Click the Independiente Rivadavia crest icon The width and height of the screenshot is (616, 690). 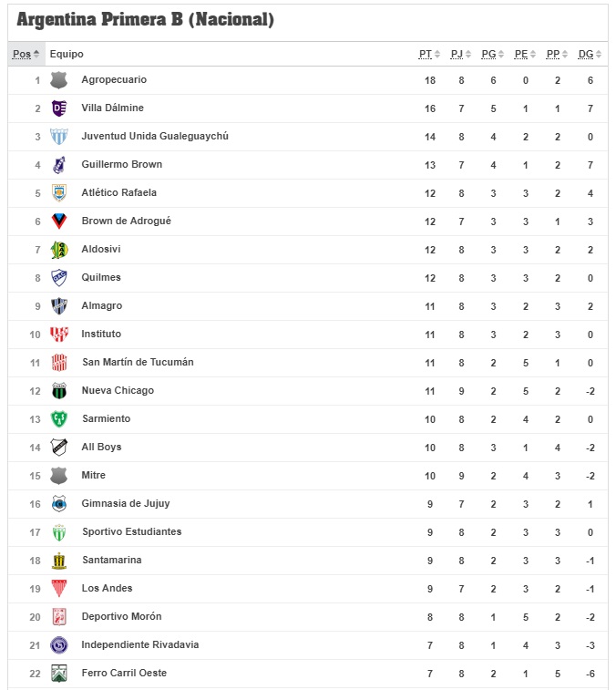[59, 645]
